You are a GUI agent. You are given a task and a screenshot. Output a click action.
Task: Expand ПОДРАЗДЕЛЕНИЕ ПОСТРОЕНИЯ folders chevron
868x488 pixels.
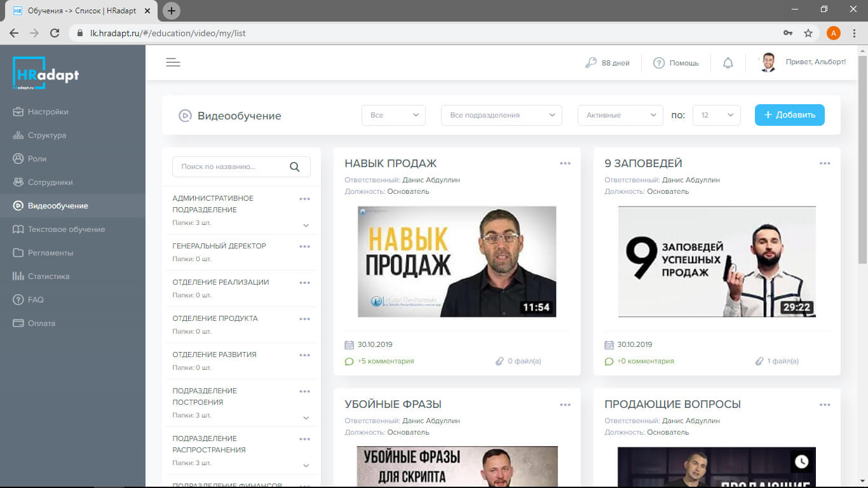pos(306,417)
